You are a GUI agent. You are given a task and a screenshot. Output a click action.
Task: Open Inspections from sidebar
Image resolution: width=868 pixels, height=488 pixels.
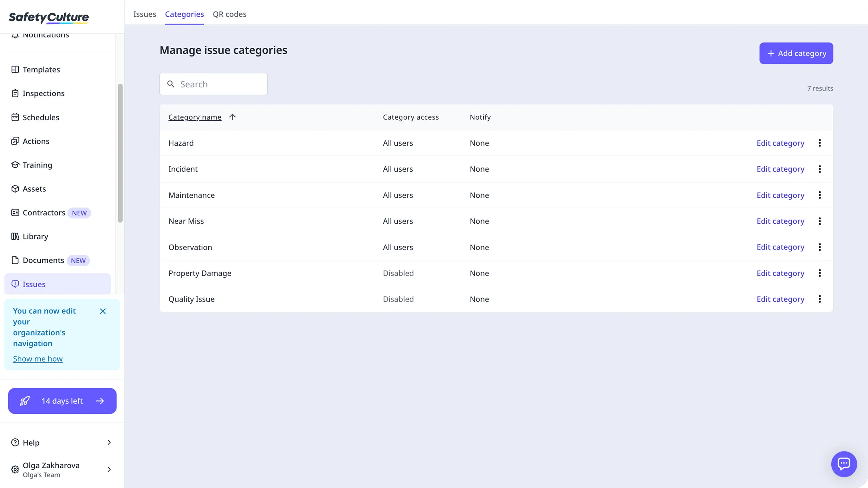point(43,93)
